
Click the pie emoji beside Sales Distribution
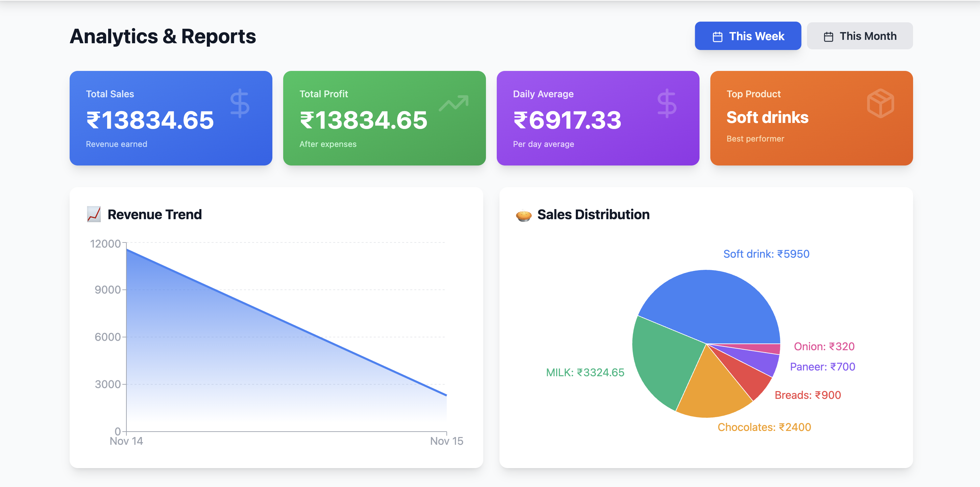click(523, 215)
